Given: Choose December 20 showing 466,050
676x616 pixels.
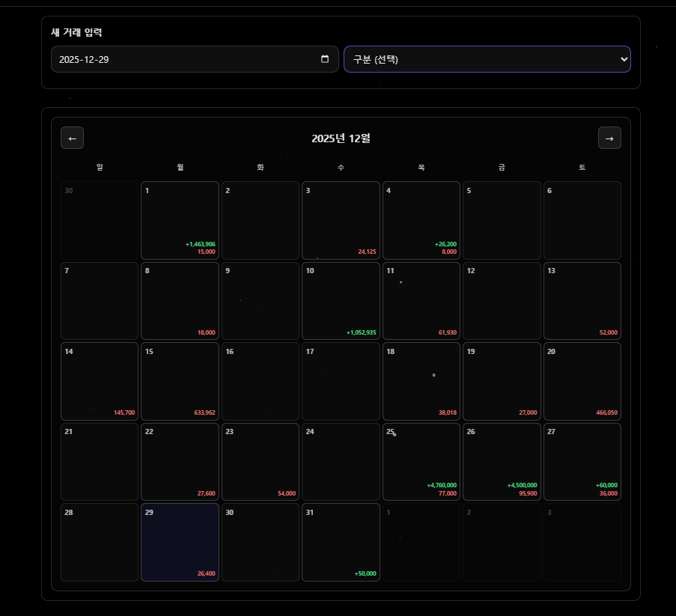Looking at the screenshot, I should 582,381.
